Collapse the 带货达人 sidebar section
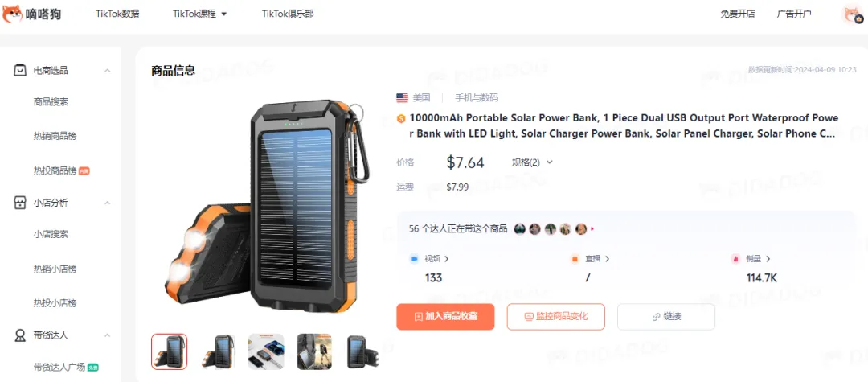 pos(108,335)
